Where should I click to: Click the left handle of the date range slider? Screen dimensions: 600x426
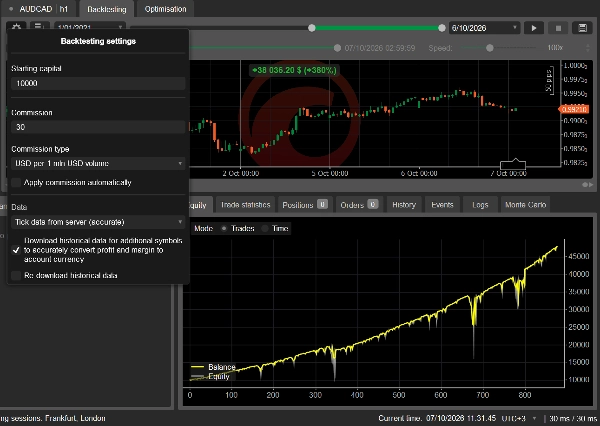click(x=312, y=28)
